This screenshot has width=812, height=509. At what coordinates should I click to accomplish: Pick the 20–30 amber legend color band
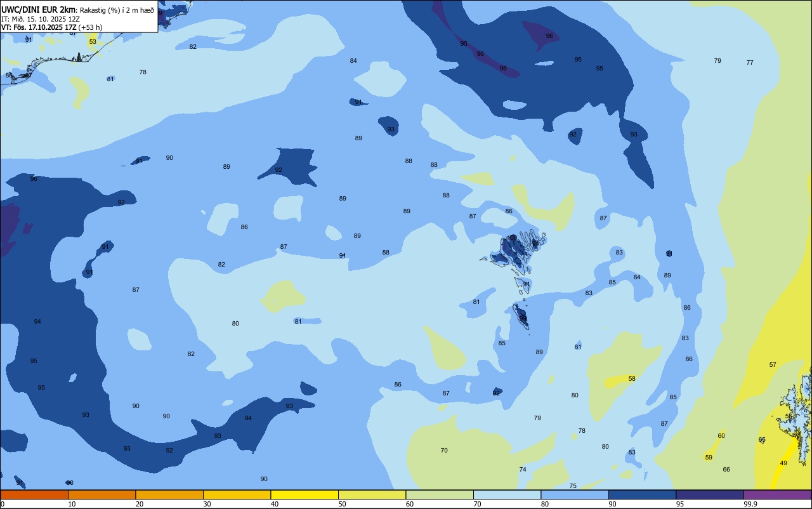coord(169,494)
